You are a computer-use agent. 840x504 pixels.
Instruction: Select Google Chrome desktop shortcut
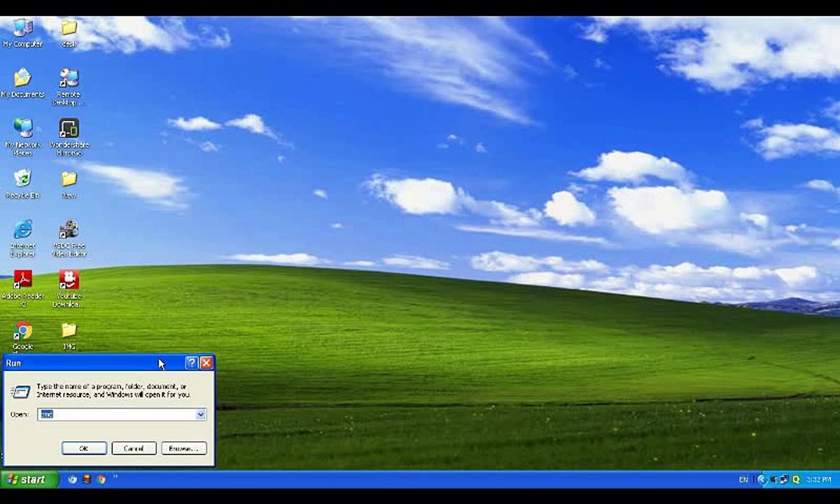pos(22,335)
